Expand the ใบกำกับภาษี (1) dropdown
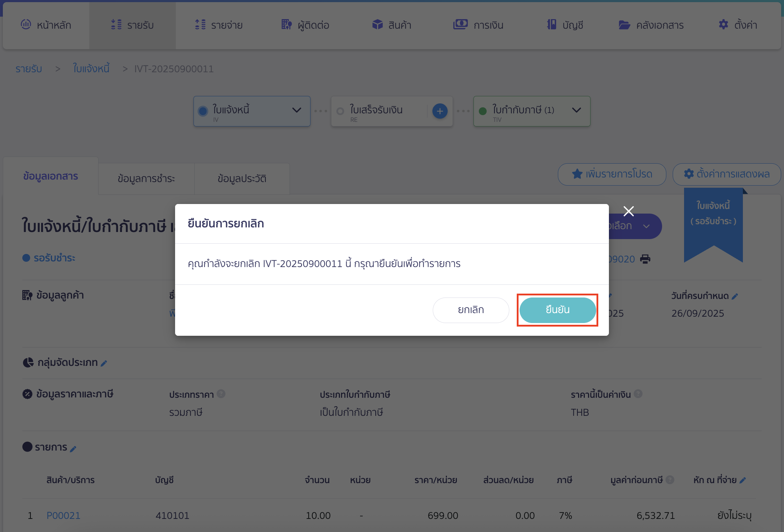 [x=576, y=111]
